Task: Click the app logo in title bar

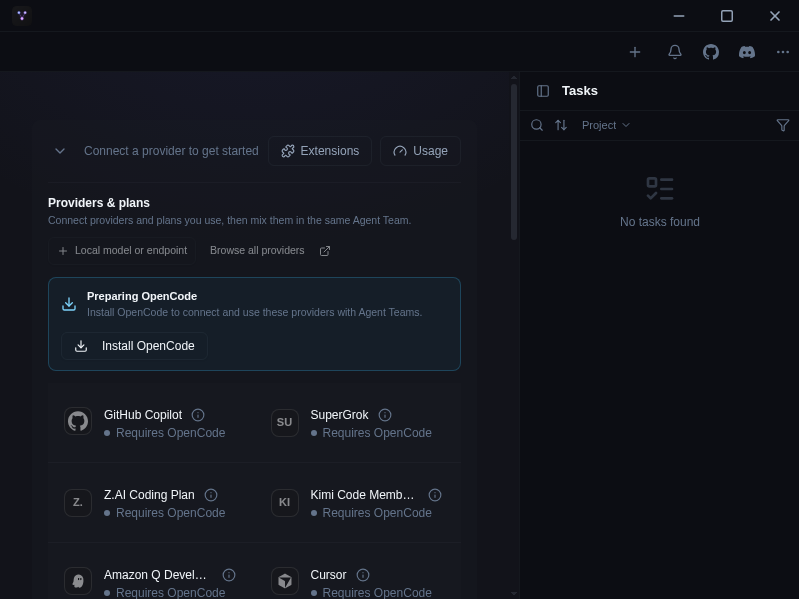Action: click(x=22, y=16)
